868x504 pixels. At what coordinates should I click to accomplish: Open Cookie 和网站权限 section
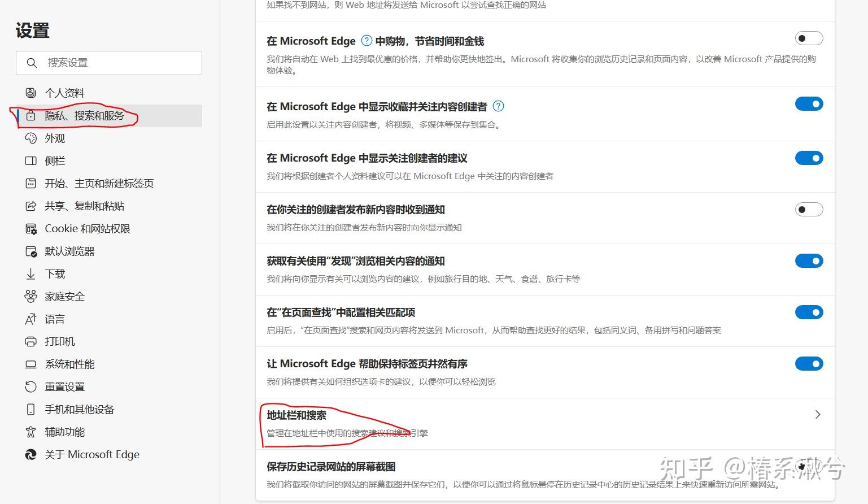109,228
